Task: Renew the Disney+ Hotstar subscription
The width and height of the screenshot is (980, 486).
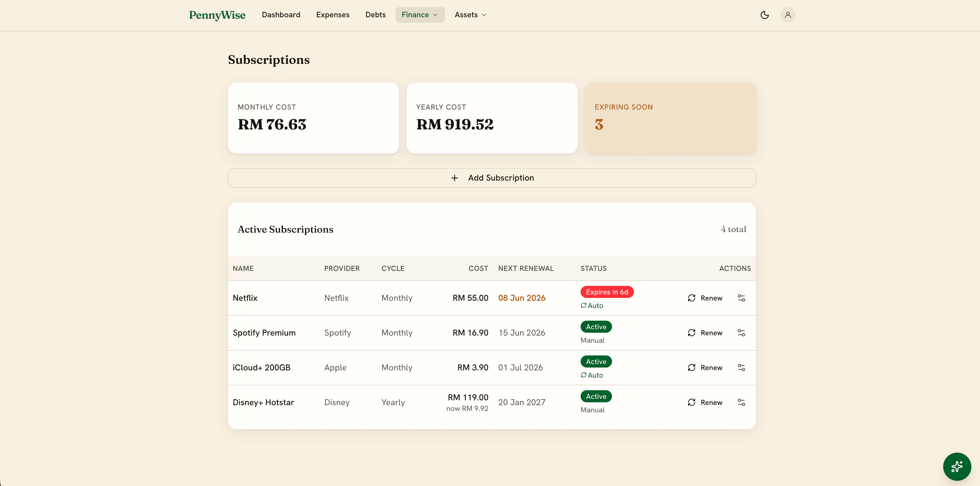Action: (x=705, y=402)
